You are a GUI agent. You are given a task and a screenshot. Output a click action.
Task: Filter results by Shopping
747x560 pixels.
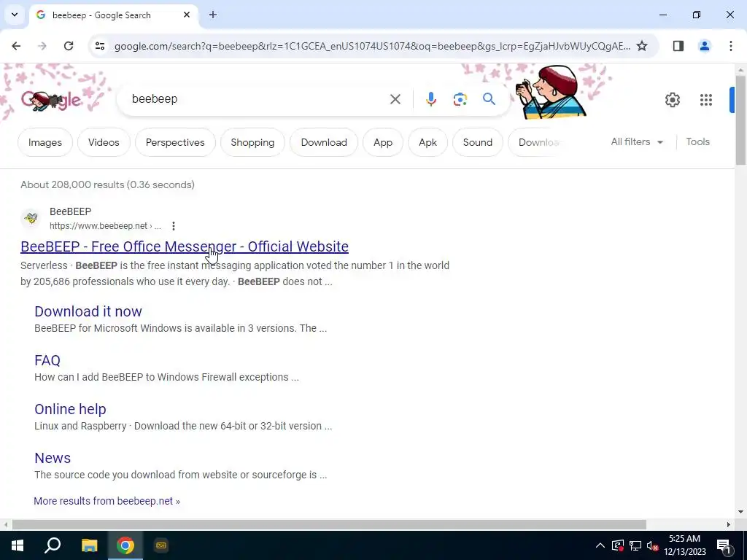252,142
